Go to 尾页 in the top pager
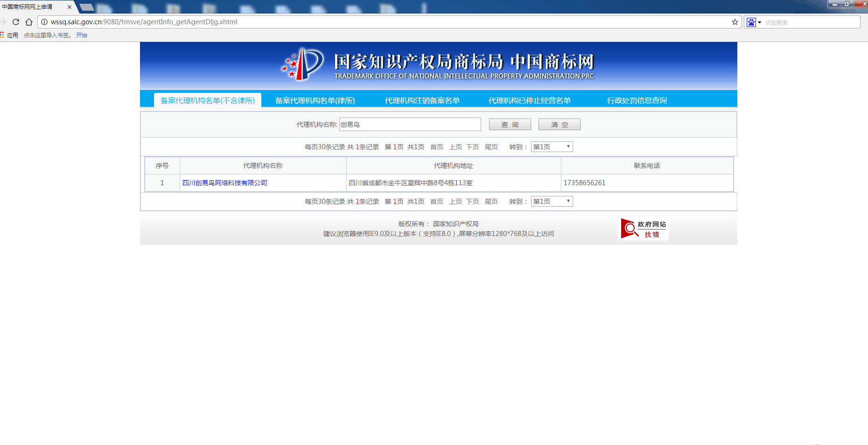This screenshot has width=868, height=445. pos(491,147)
